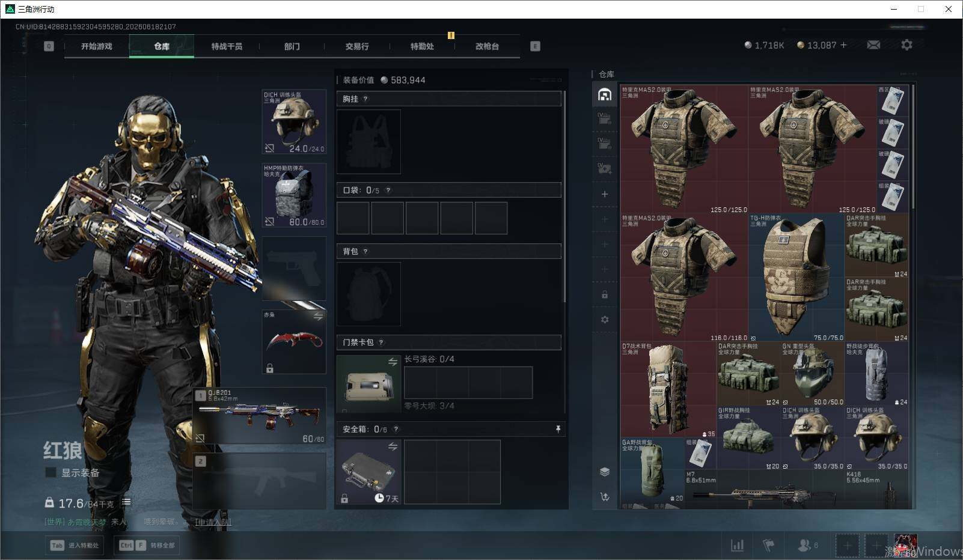The height and width of the screenshot is (560, 963).
Task: Open the friends icon showing 6
Action: pyautogui.click(x=807, y=545)
